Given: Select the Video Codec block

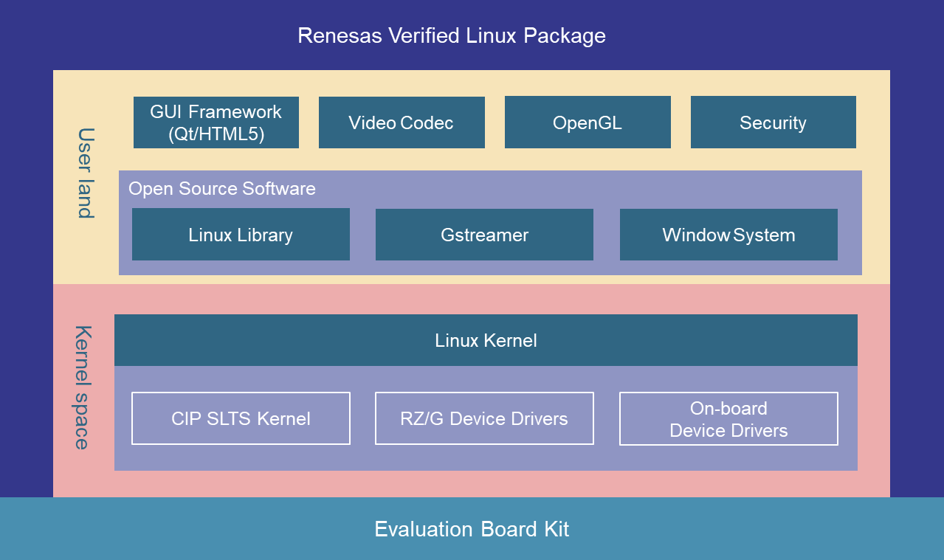Looking at the screenshot, I should [x=402, y=122].
